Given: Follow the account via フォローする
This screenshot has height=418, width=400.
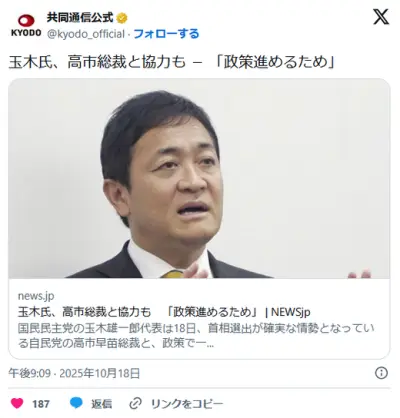Looking at the screenshot, I should 166,34.
